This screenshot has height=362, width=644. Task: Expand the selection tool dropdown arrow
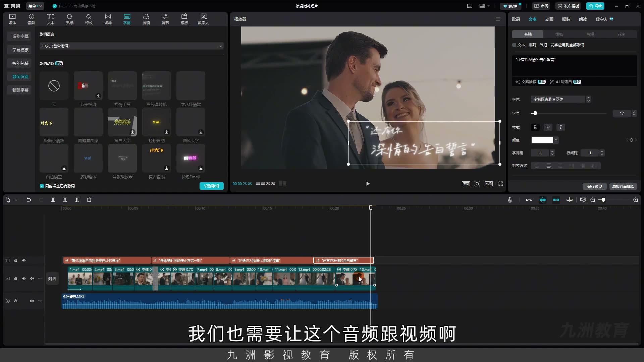(x=16, y=200)
